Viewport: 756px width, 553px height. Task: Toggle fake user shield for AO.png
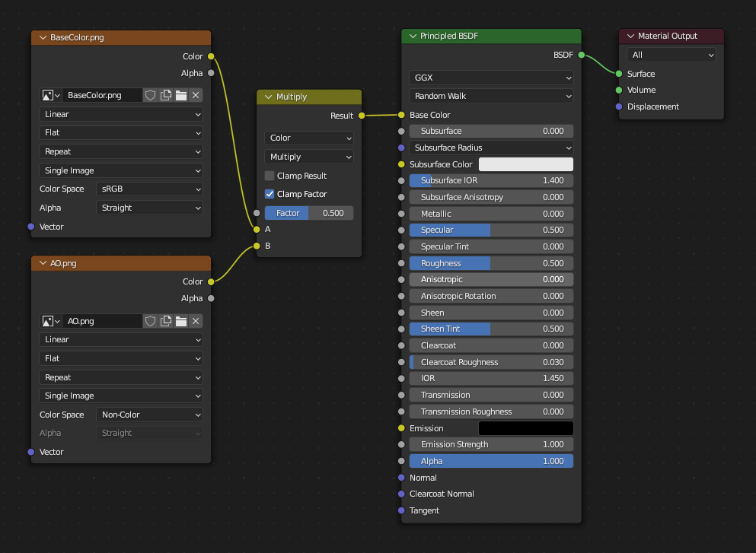151,321
